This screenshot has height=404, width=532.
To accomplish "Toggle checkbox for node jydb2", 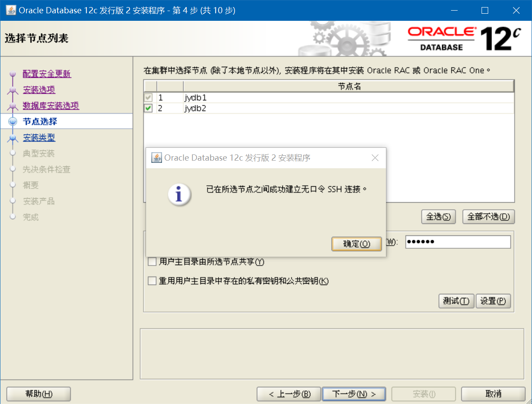I will pyautogui.click(x=148, y=108).
